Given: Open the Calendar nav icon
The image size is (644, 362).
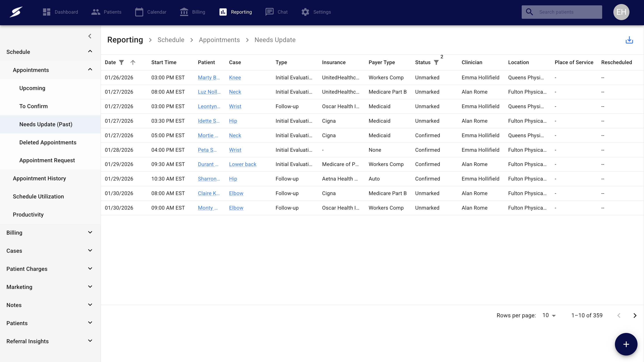Looking at the screenshot, I should (x=139, y=12).
